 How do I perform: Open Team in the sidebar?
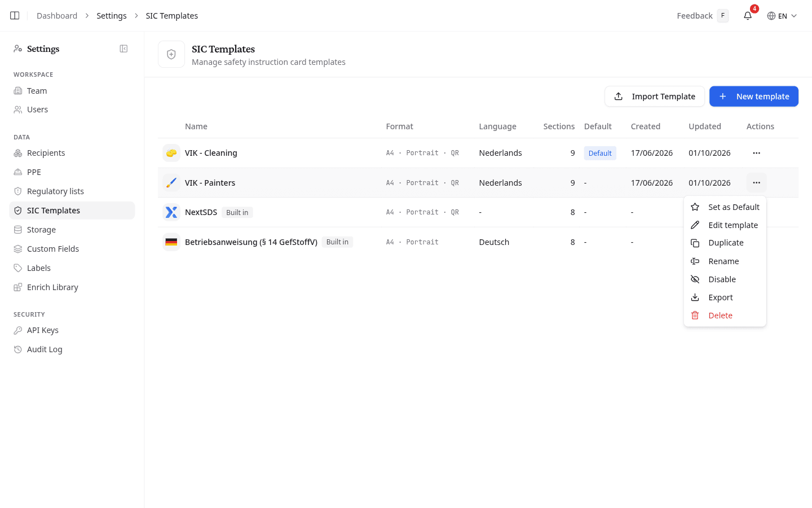[72, 91]
